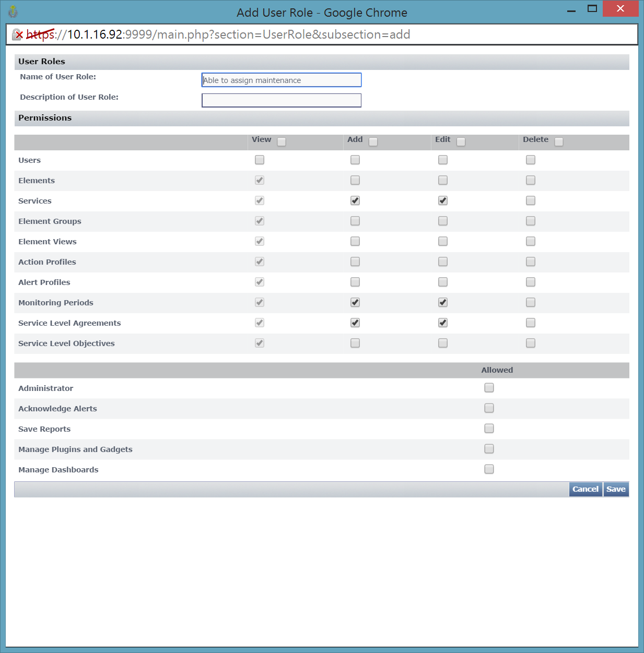Click the 'Permissions' section header
The height and width of the screenshot is (653, 644).
(x=45, y=118)
